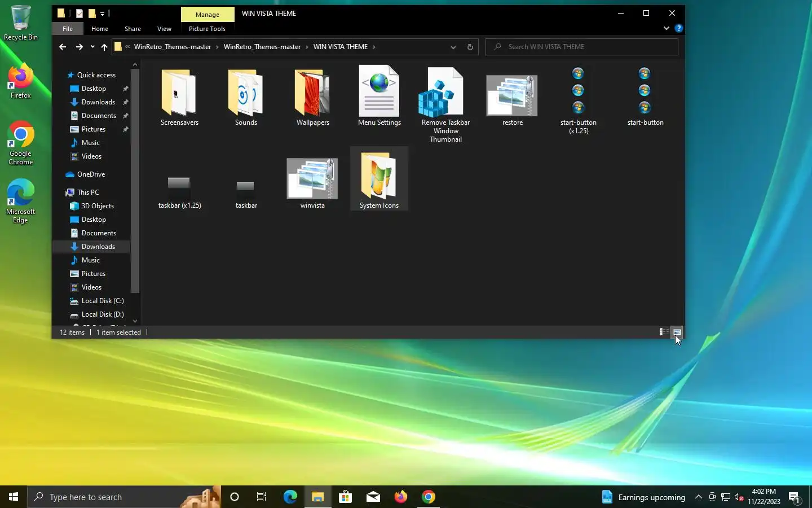This screenshot has height=508, width=812.
Task: Open pinned Downloads under Quick access
Action: 98,102
